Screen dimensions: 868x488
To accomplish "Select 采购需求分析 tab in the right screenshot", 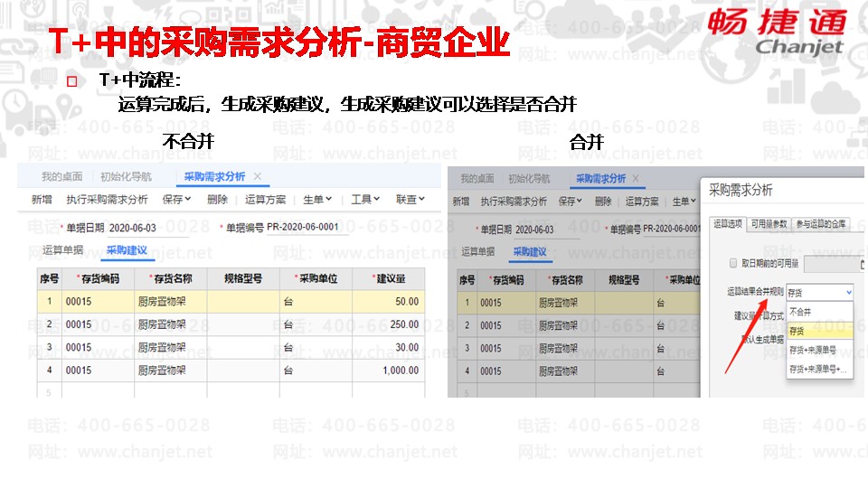I will (x=600, y=179).
